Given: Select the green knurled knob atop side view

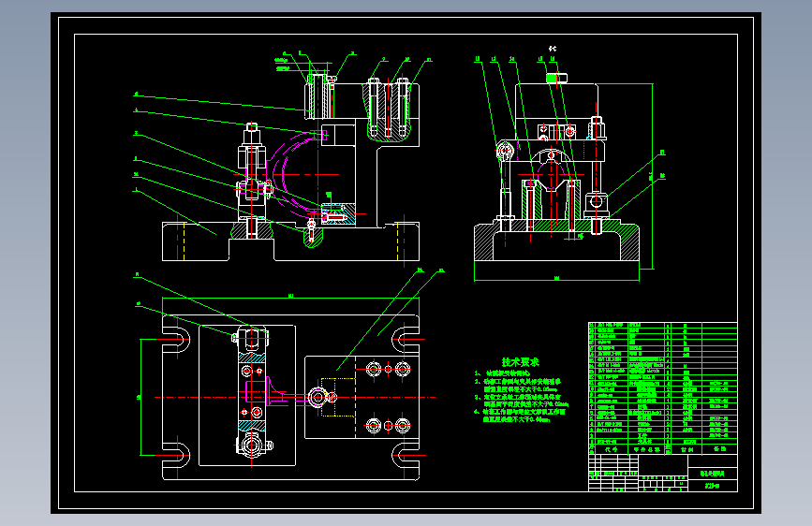Looking at the screenshot, I should [552, 79].
